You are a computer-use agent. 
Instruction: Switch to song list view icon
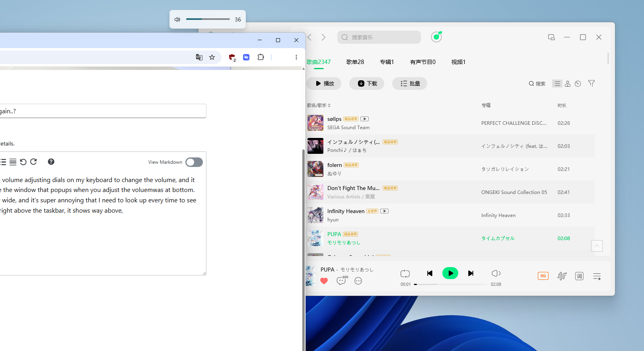[x=557, y=83]
